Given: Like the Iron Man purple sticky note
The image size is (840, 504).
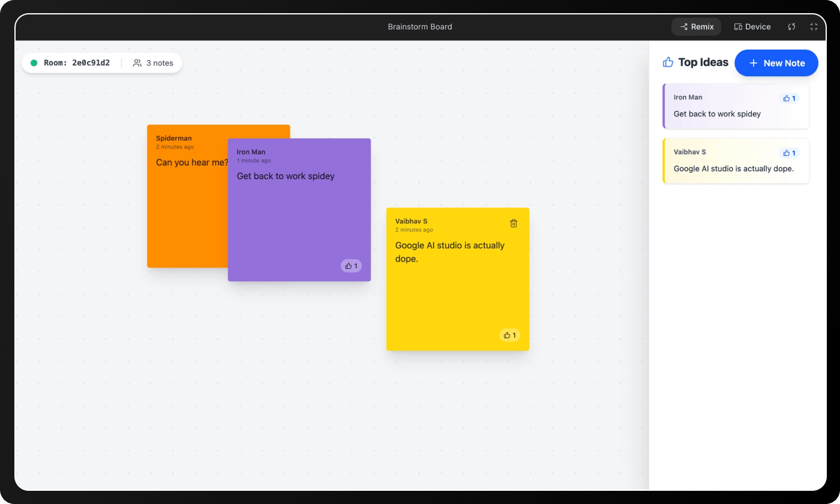Looking at the screenshot, I should (352, 266).
